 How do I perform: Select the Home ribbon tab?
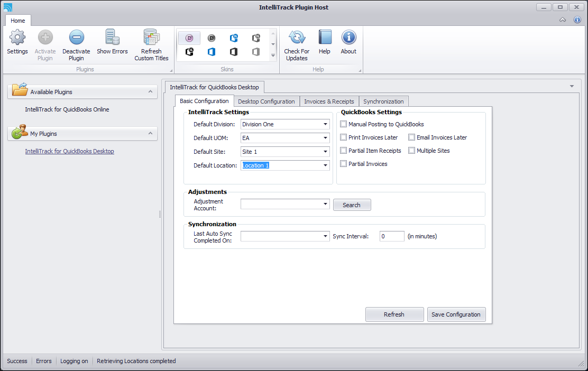17,21
